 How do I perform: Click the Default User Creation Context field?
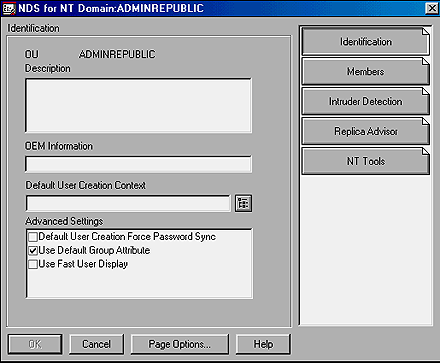pyautogui.click(x=128, y=203)
